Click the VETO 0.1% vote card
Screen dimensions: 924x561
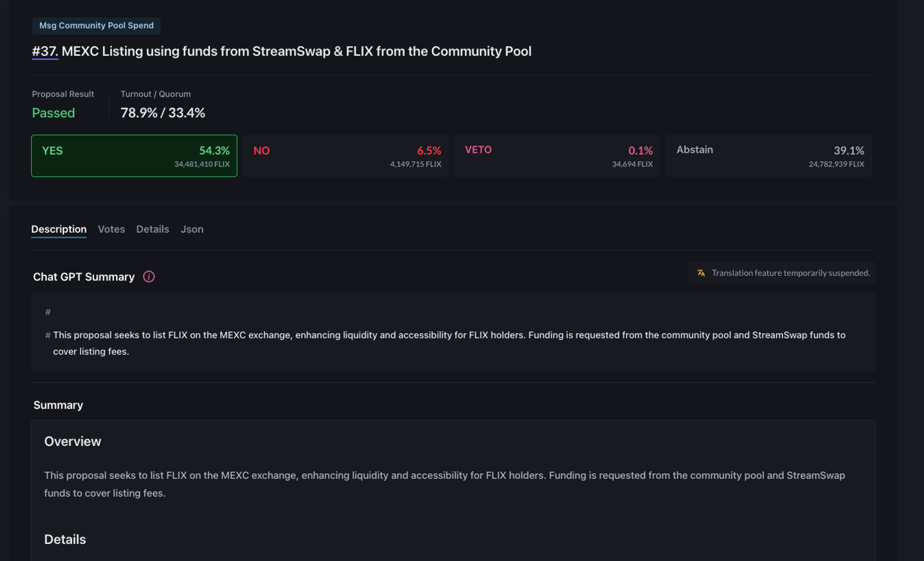(557, 156)
